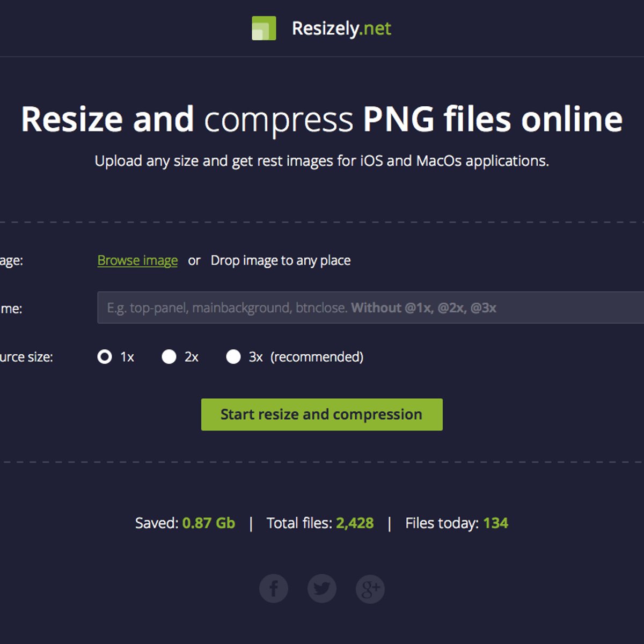Select the 2x source size radio button
Image resolution: width=644 pixels, height=644 pixels.
169,357
